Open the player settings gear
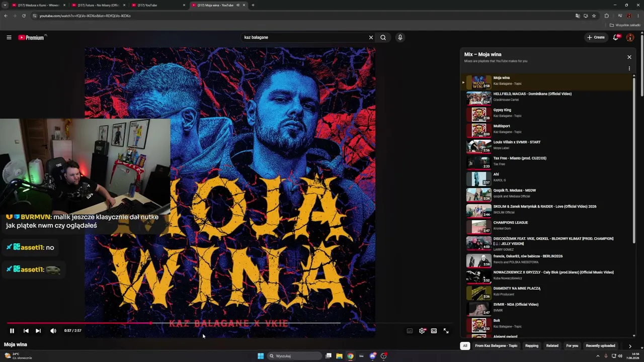This screenshot has height=362, width=644. [x=422, y=331]
